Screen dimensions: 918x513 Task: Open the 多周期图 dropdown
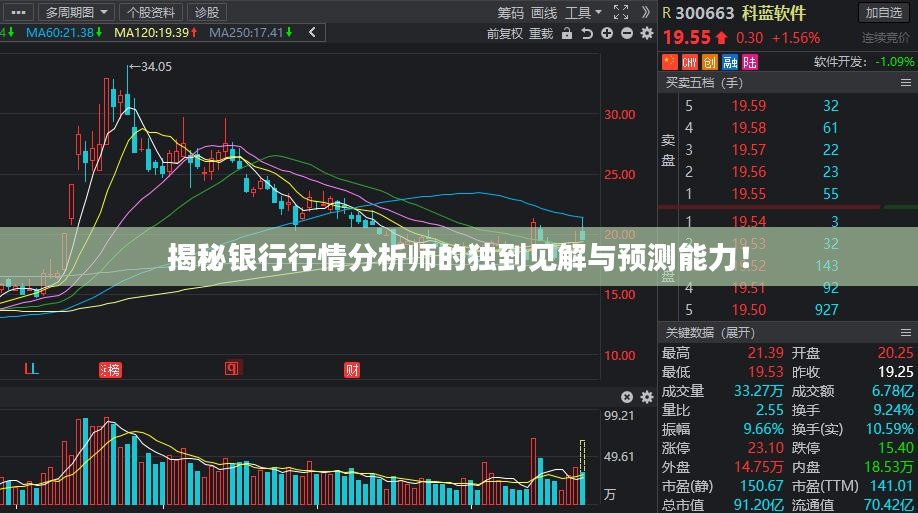click(76, 12)
